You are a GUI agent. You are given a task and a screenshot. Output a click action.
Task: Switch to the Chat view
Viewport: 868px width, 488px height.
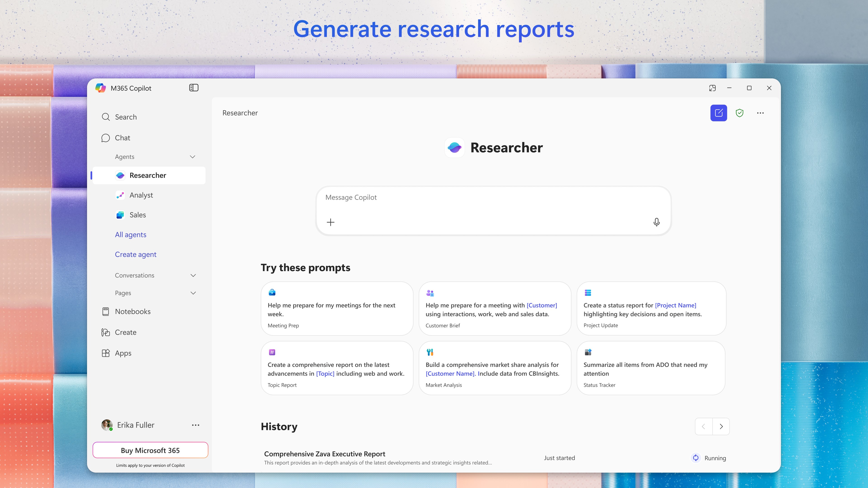coord(122,138)
